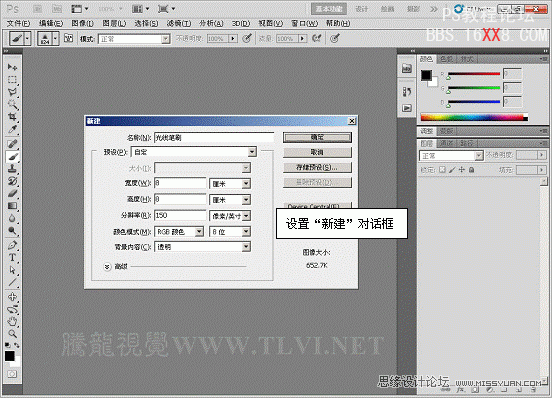Click the Design workspace button
Viewport: 552px width, 398px height.
[362, 9]
